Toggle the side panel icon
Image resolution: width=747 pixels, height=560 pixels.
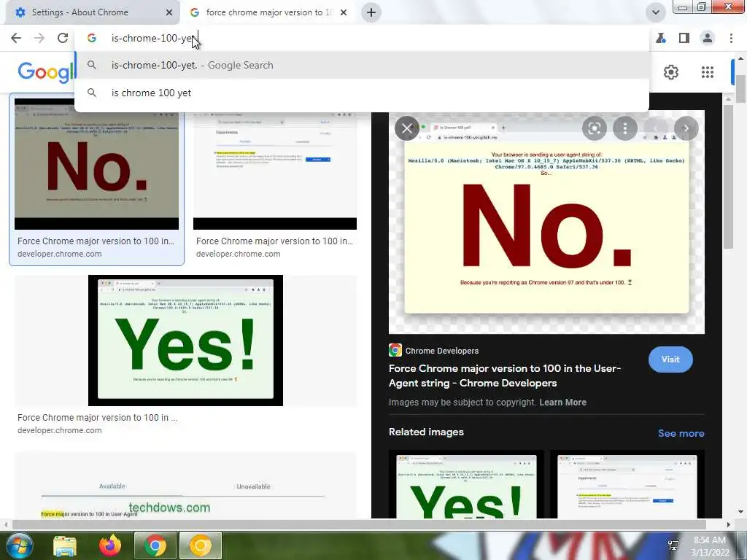(684, 38)
